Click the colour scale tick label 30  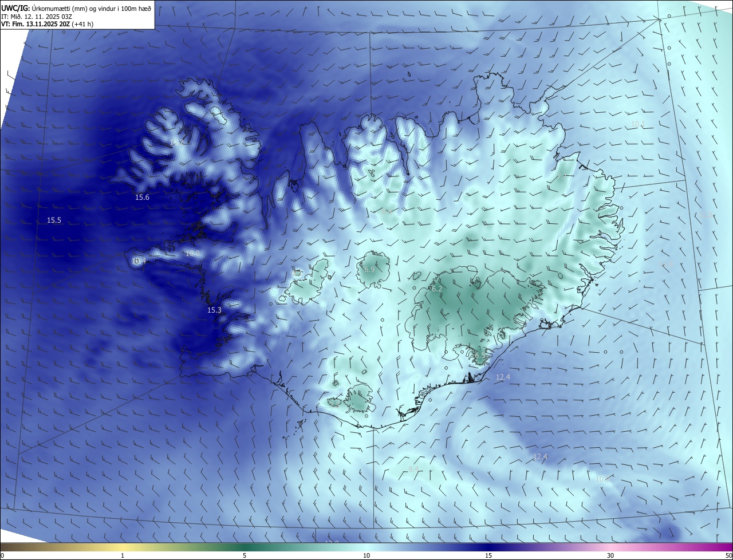coord(610,555)
